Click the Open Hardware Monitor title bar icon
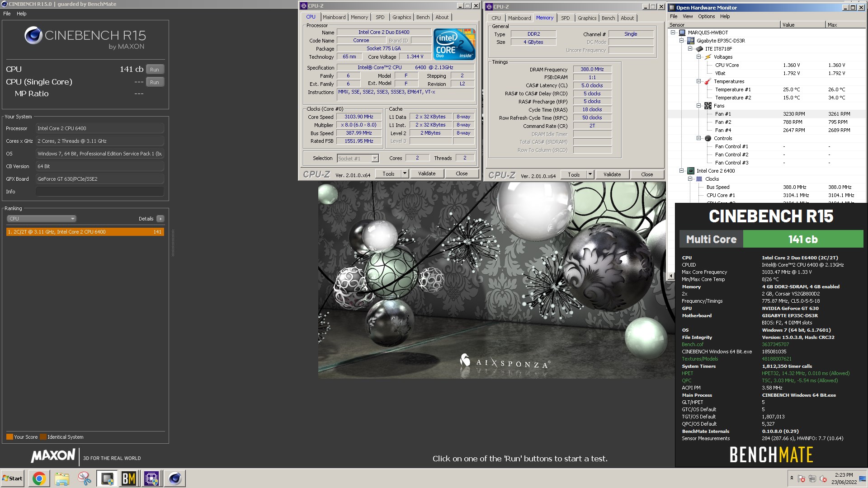 coord(672,8)
